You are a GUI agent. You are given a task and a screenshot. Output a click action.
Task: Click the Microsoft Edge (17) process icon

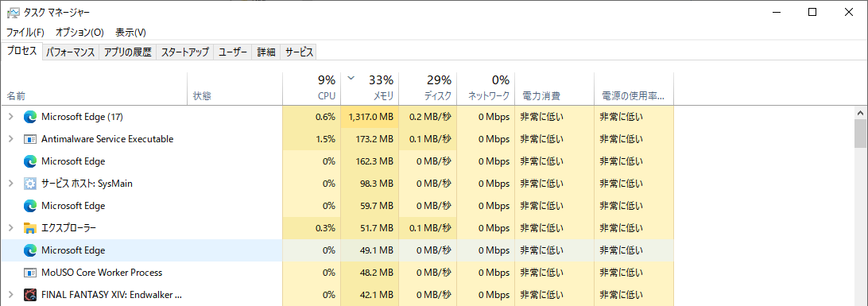(30, 117)
